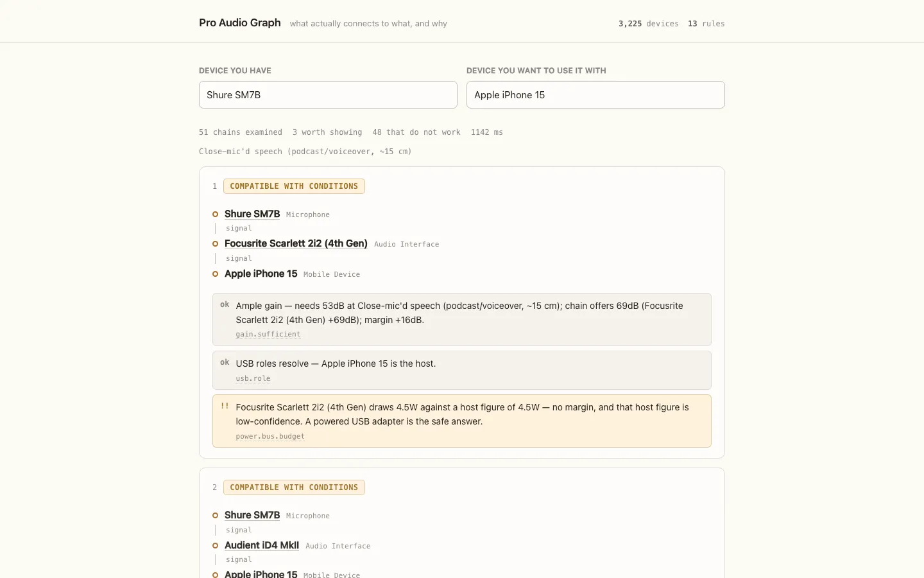Click the '13 rules' counter in header
The height and width of the screenshot is (578, 924).
click(x=706, y=24)
